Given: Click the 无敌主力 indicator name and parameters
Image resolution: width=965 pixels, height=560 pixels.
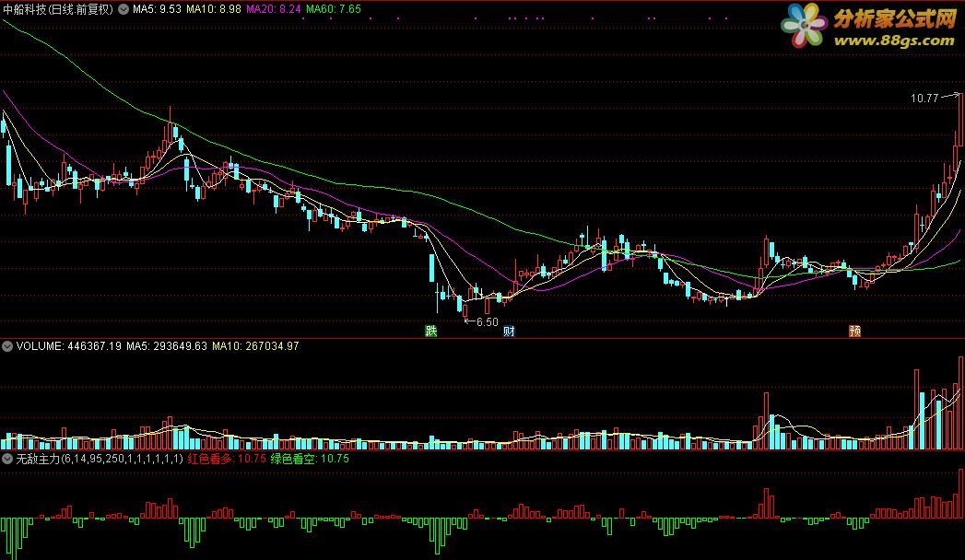Looking at the screenshot, I should point(100,459).
